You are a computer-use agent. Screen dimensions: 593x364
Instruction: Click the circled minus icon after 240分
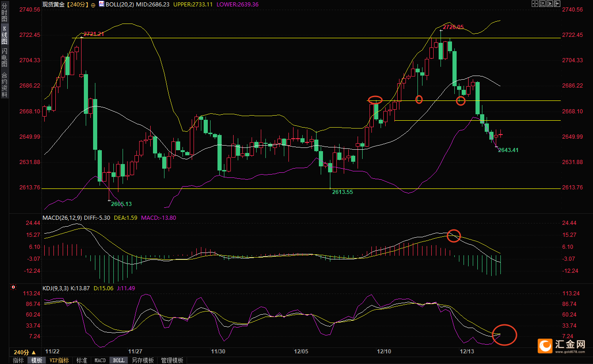[94, 4]
